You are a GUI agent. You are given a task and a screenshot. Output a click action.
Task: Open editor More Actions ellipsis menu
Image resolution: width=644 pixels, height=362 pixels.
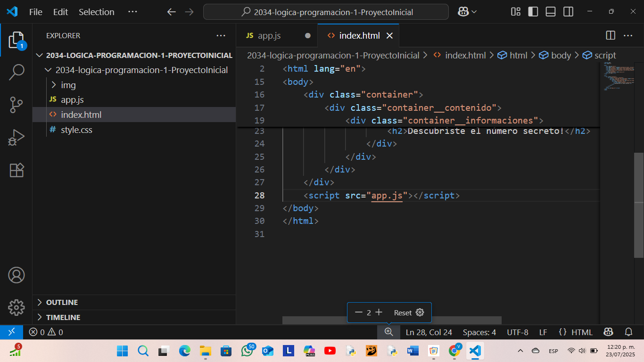click(628, 35)
